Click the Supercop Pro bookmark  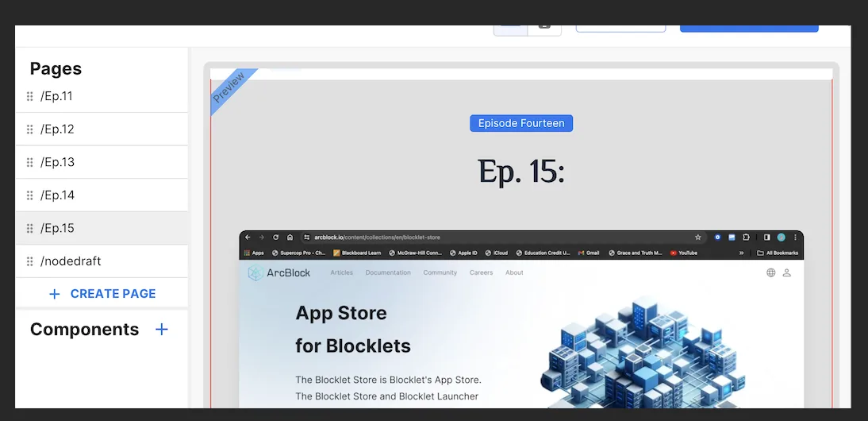click(x=298, y=253)
